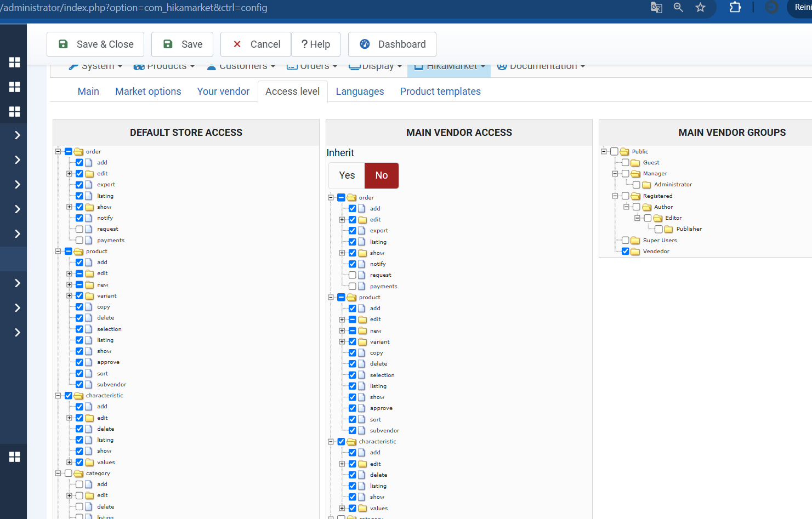This screenshot has width=812, height=519.
Task: Click the product folder icon in Default Store Access
Action: (x=78, y=252)
